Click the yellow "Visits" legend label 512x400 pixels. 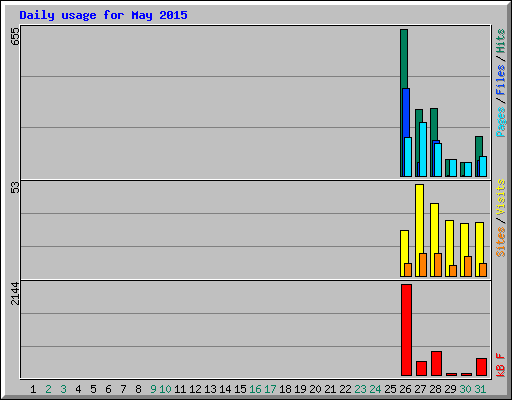pos(501,197)
